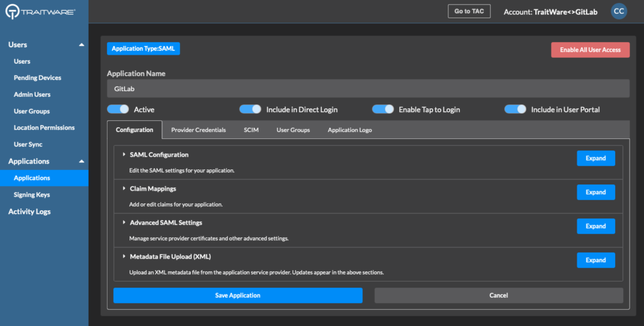Image resolution: width=644 pixels, height=326 pixels.
Task: Open the User Groups tab
Action: tap(293, 130)
